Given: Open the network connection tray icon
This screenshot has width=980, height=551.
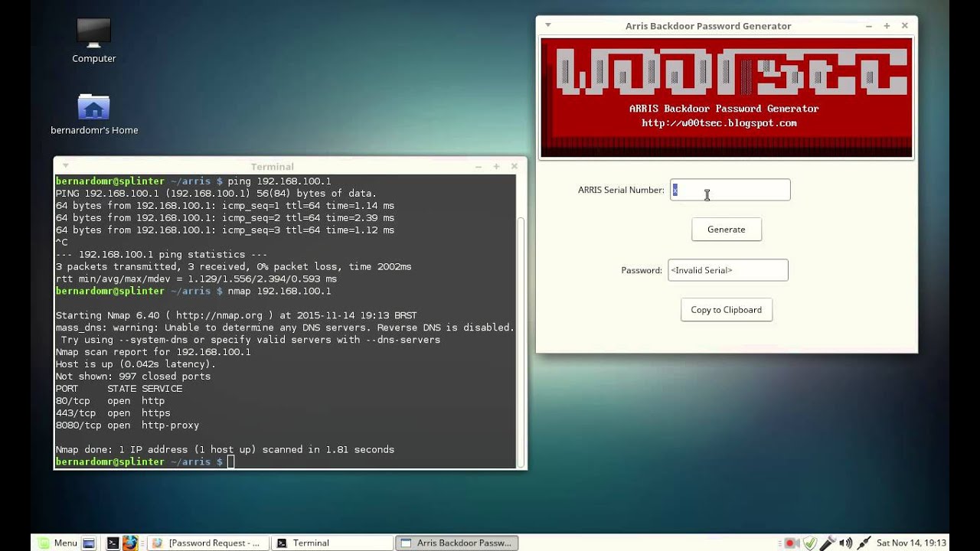Looking at the screenshot, I should coord(864,543).
